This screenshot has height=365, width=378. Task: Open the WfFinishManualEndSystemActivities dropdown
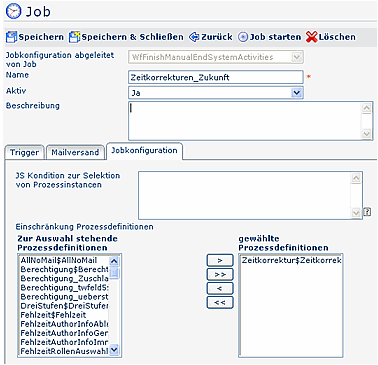click(216, 57)
